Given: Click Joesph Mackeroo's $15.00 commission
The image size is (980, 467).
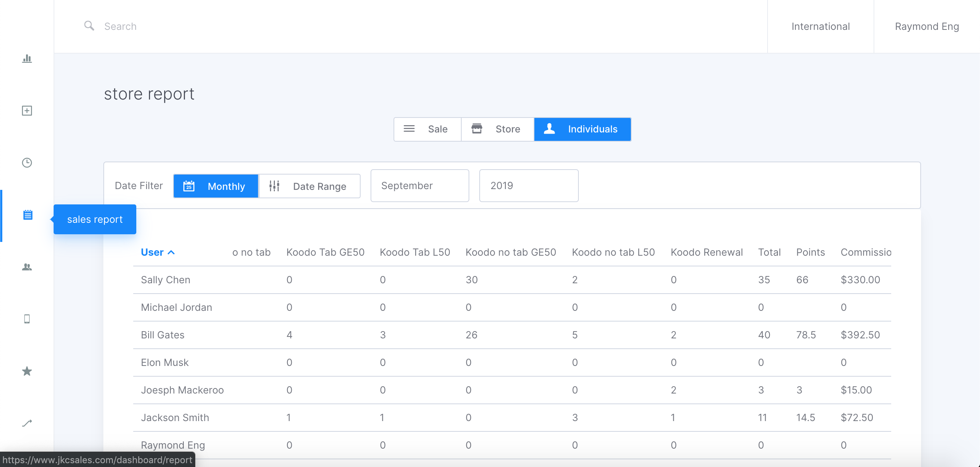Looking at the screenshot, I should (x=856, y=390).
